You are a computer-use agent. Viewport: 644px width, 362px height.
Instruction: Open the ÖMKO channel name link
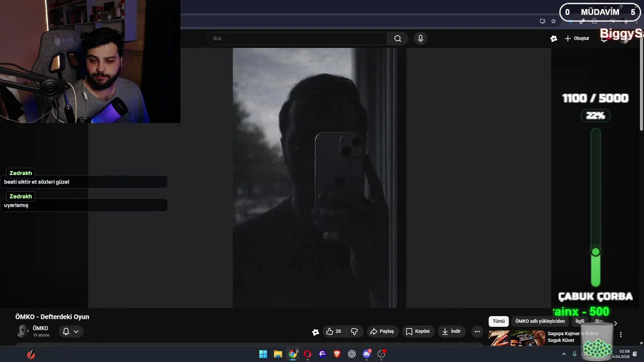click(x=40, y=328)
